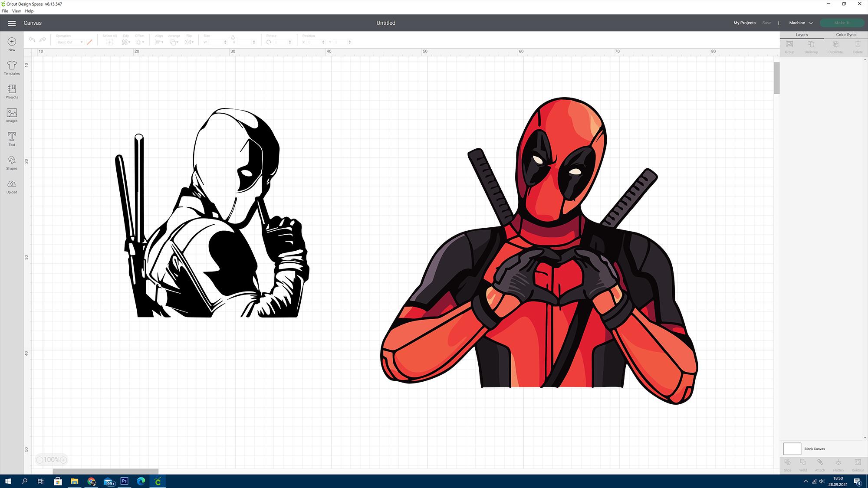The height and width of the screenshot is (488, 868).
Task: Expand the Arrange options dropdown
Action: tap(174, 42)
